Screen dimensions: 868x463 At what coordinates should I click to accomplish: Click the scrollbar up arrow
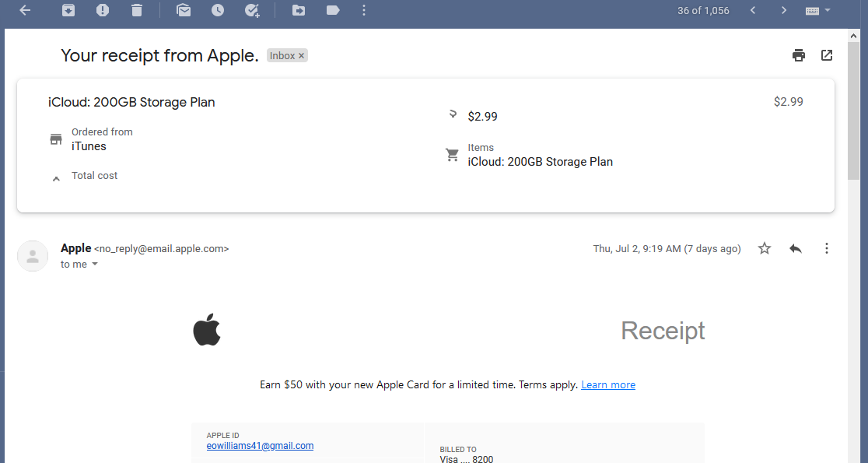(x=853, y=35)
